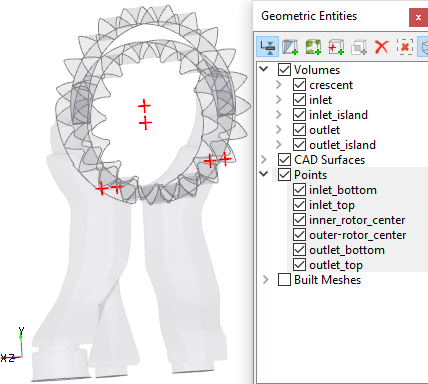428x384 pixels.
Task: Toggle the wireframe cube icon at toolbar end
Action: click(x=424, y=47)
